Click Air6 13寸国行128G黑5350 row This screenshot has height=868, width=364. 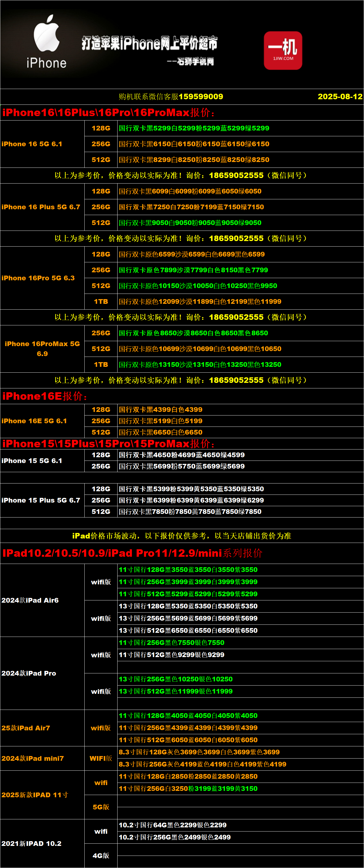tap(240, 606)
